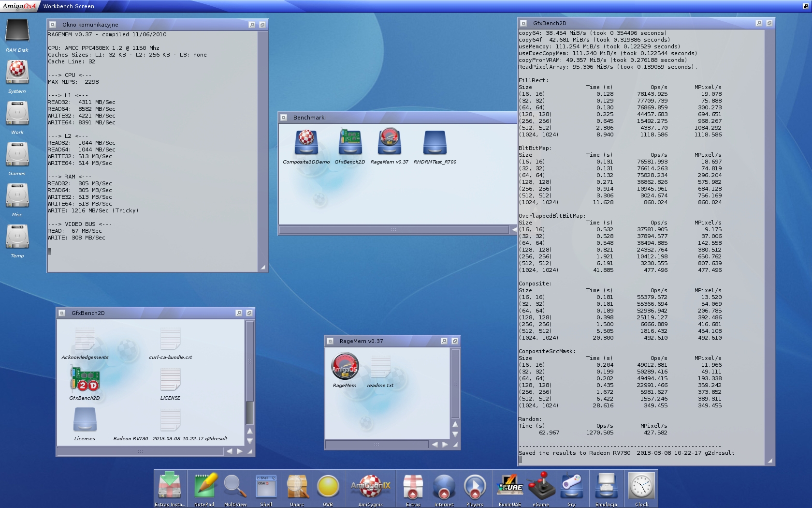Open Gry subdock in the dock

point(572,486)
